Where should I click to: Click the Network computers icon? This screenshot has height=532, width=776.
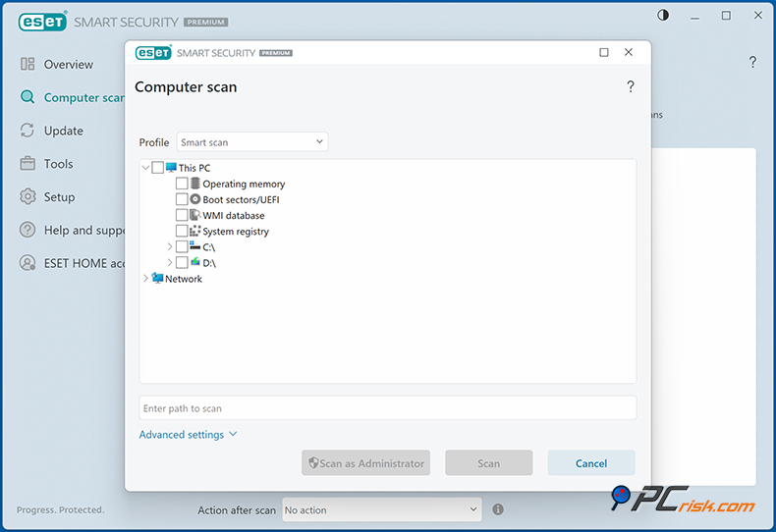[x=157, y=278]
